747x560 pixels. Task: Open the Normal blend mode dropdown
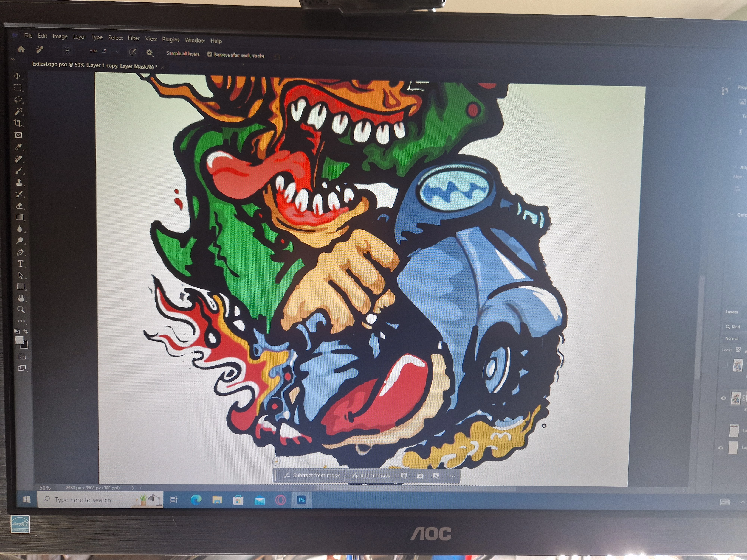click(x=732, y=338)
